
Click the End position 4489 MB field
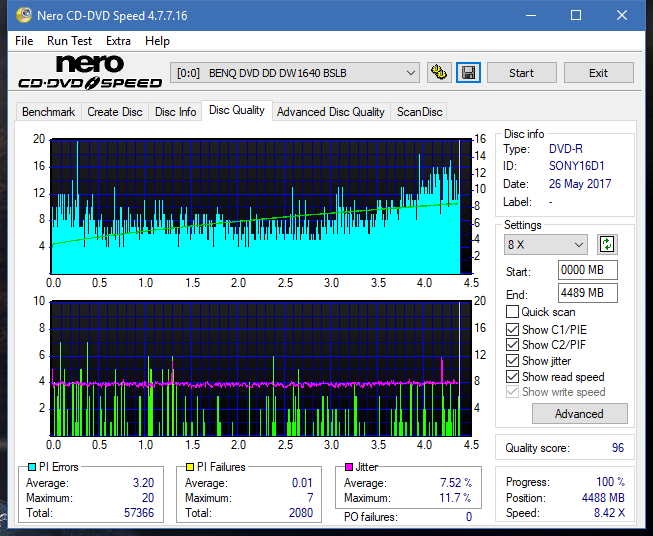coord(588,293)
